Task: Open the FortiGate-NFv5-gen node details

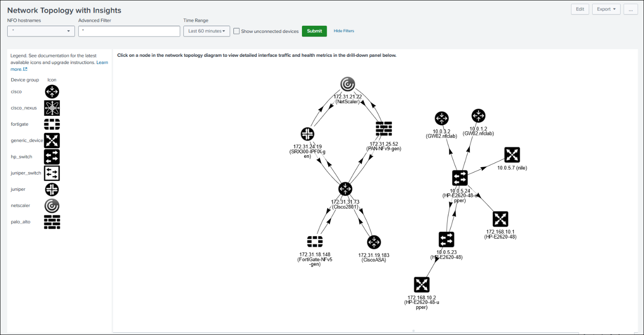Action: (315, 242)
